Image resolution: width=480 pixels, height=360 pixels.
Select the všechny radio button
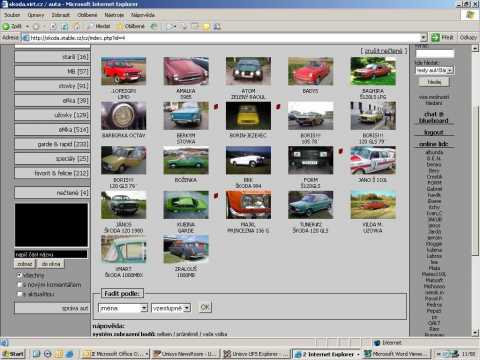(20, 275)
